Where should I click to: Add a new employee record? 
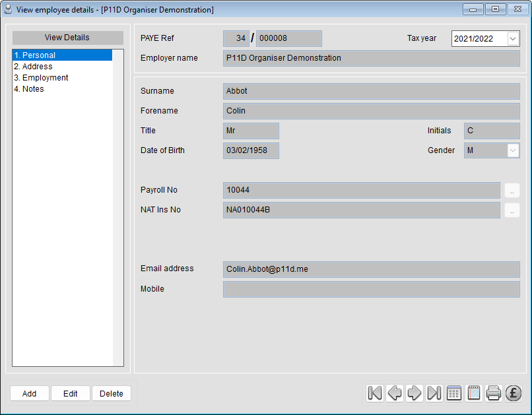[x=29, y=393]
